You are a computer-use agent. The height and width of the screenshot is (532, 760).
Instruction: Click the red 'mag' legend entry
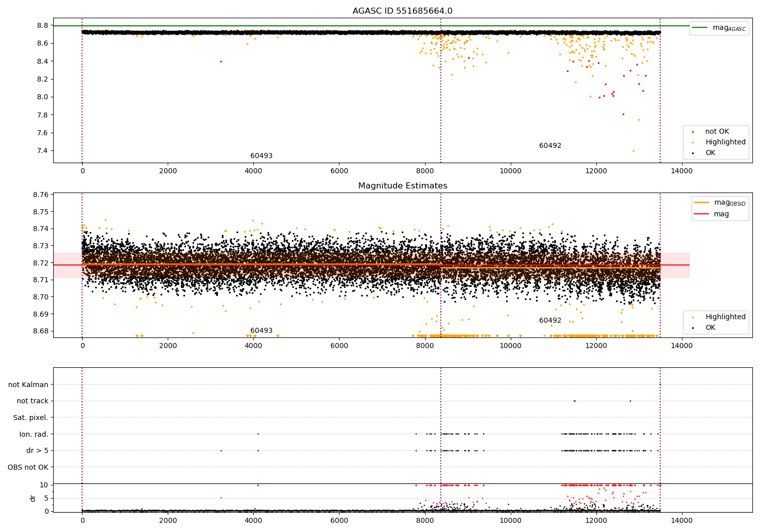711,214
